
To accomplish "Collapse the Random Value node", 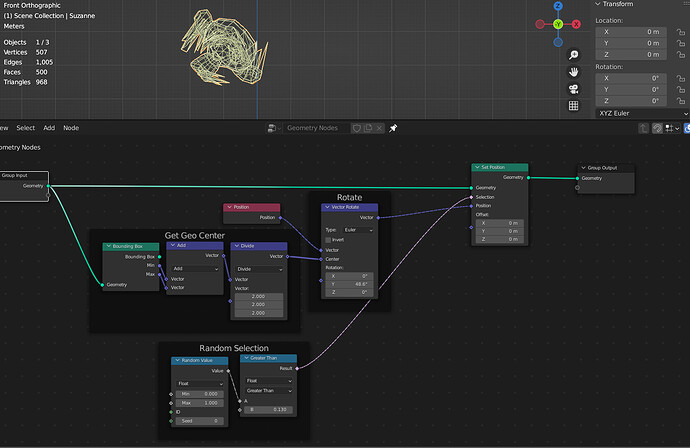I will click(177, 360).
